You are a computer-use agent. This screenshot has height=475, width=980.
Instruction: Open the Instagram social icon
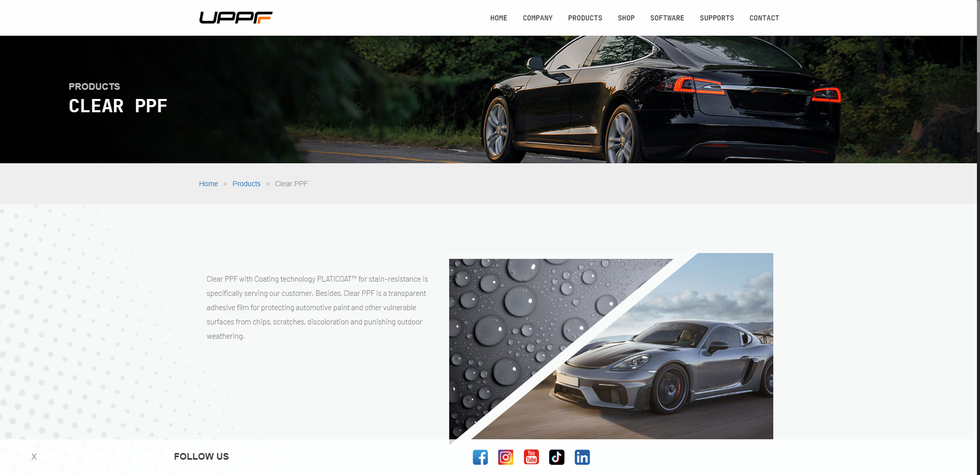click(506, 457)
